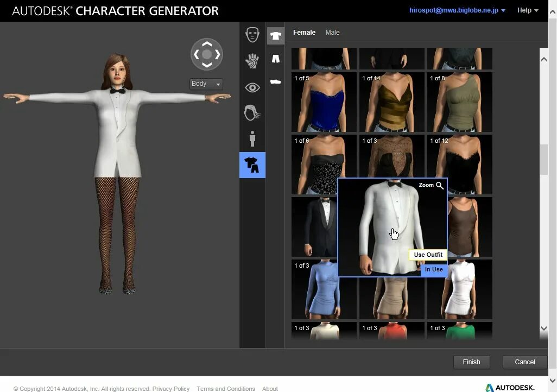Select the black tuxedo jacket thumbnail

point(314,227)
